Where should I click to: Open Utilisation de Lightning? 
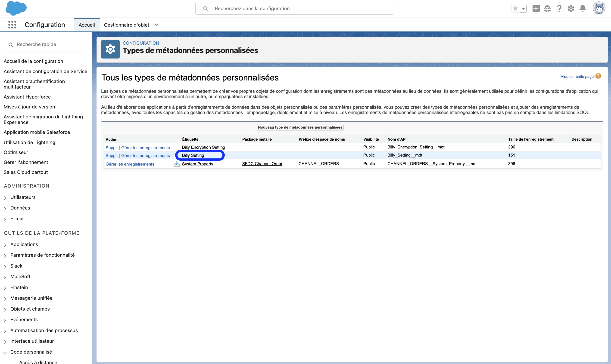[x=29, y=142]
